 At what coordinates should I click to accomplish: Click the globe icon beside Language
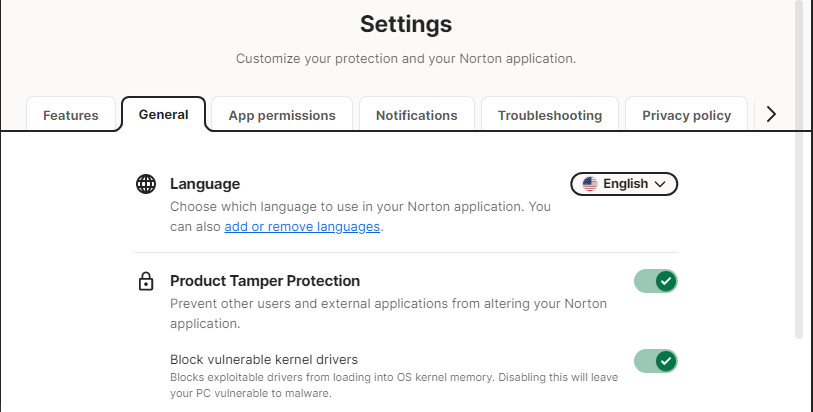click(x=146, y=184)
